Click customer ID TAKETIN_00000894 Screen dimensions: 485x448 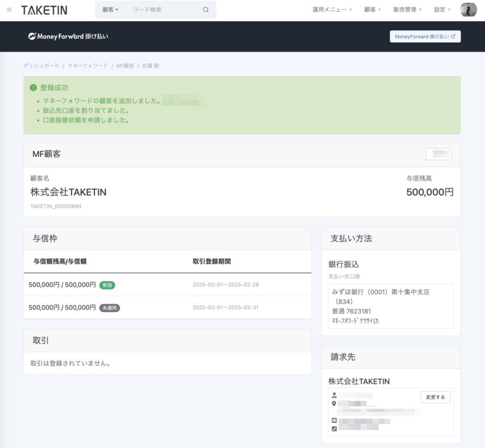coord(55,206)
